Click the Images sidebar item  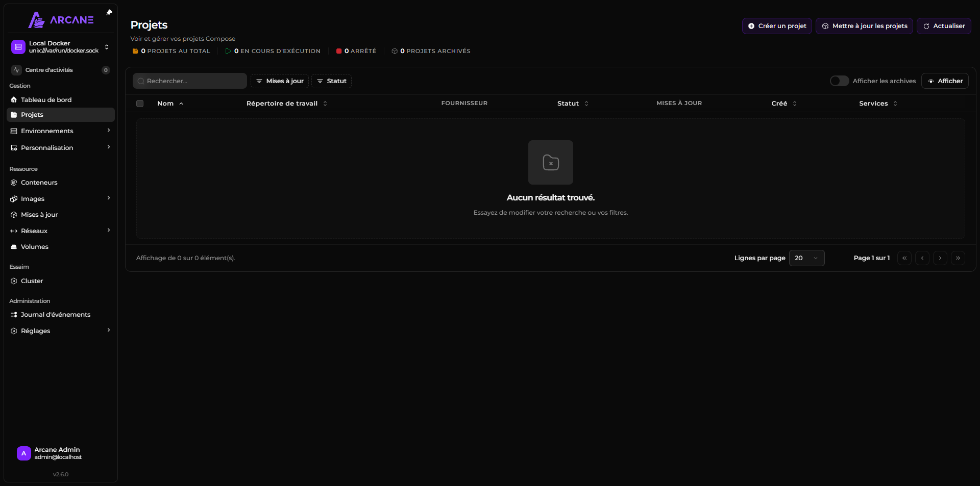(61, 199)
